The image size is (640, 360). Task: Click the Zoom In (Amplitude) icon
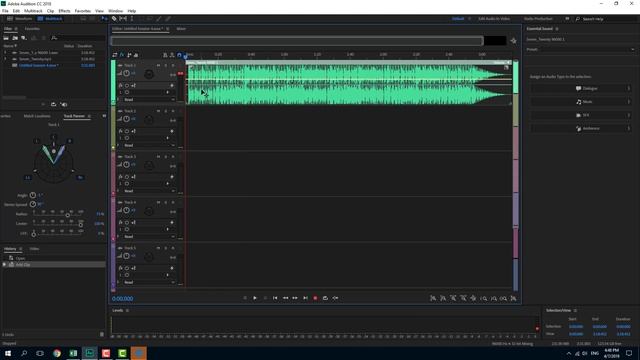coord(433,299)
